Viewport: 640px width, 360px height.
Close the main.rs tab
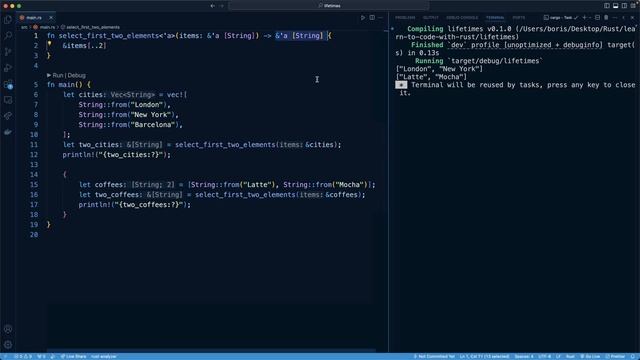[x=51, y=18]
